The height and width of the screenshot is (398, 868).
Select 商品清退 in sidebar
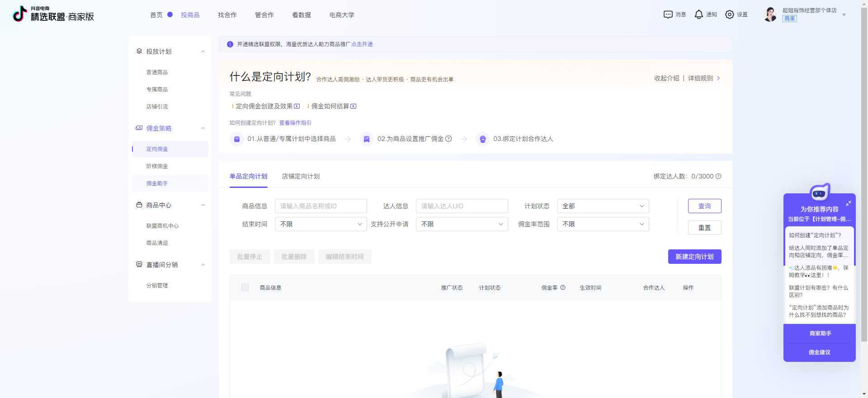click(157, 243)
